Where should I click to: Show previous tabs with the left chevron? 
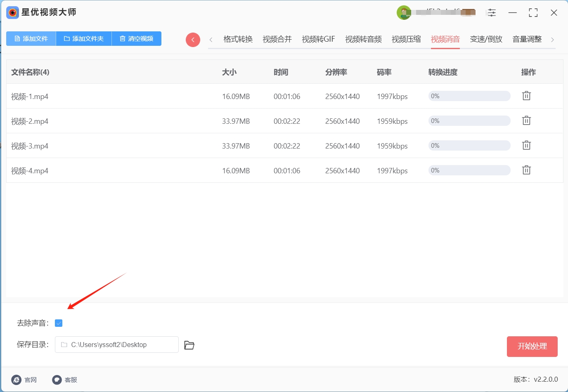(x=211, y=40)
